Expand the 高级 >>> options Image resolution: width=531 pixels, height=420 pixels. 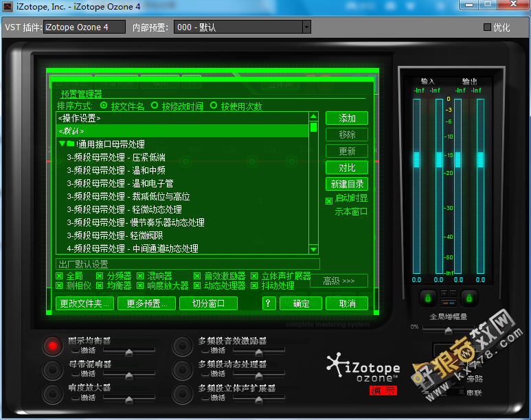(339, 281)
